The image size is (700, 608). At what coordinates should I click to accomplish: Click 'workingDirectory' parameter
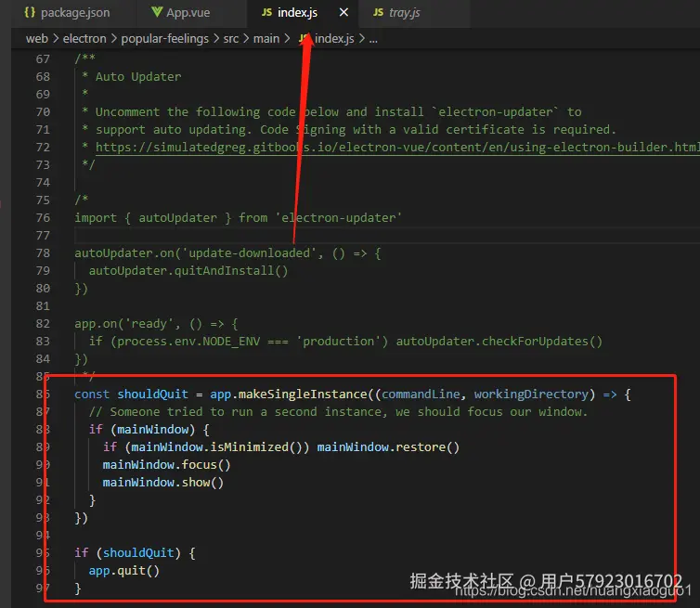click(x=531, y=395)
